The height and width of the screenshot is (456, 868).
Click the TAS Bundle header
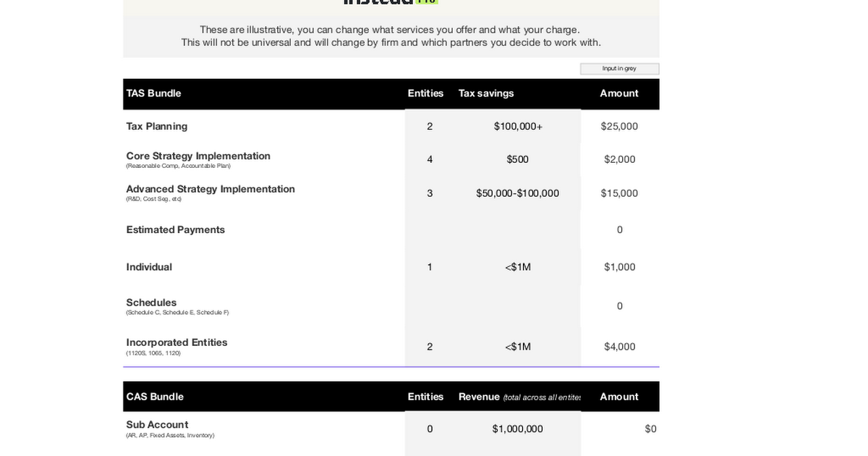pyautogui.click(x=154, y=93)
